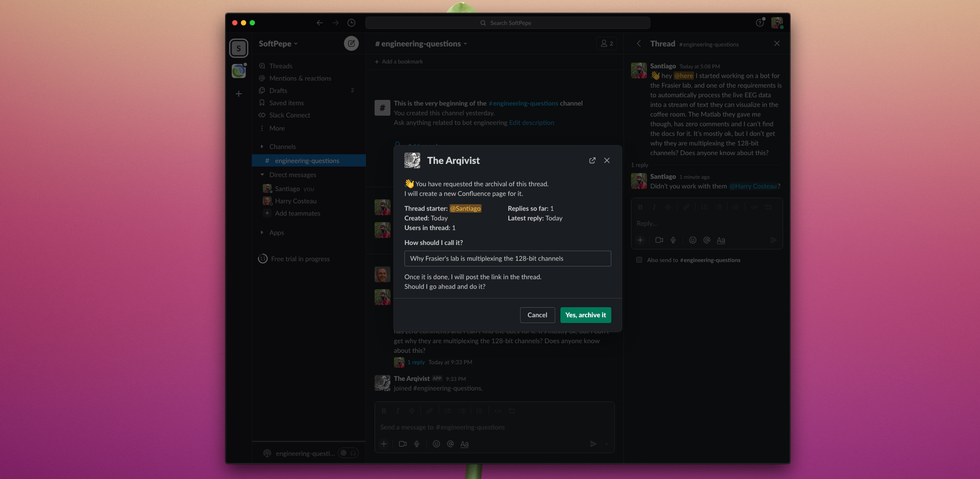
Task: Close The Arqivist modal
Action: pos(607,160)
